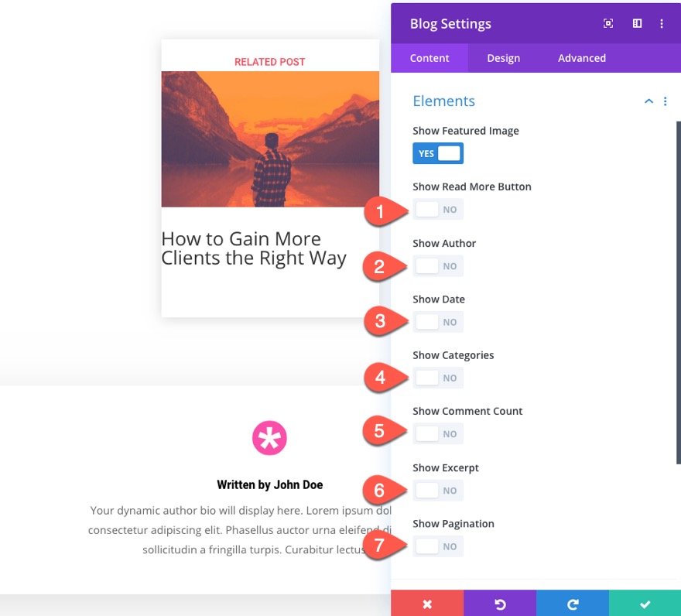Save changes with the green checkmark
Viewport: 681px width, 616px height.
645,604
